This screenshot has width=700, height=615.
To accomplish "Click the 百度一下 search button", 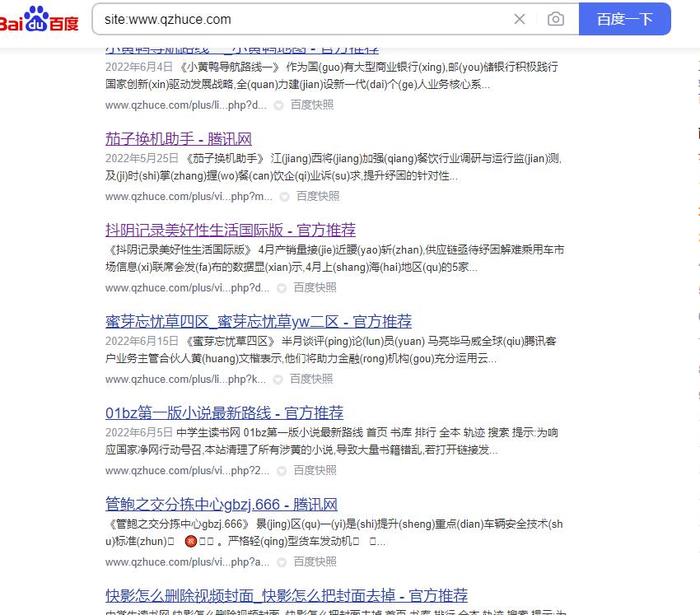I will point(624,19).
